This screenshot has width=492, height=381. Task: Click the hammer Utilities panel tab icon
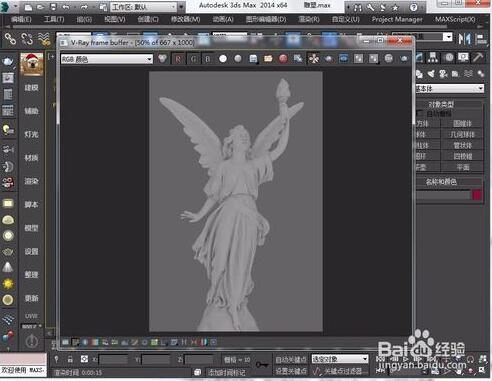[478, 58]
